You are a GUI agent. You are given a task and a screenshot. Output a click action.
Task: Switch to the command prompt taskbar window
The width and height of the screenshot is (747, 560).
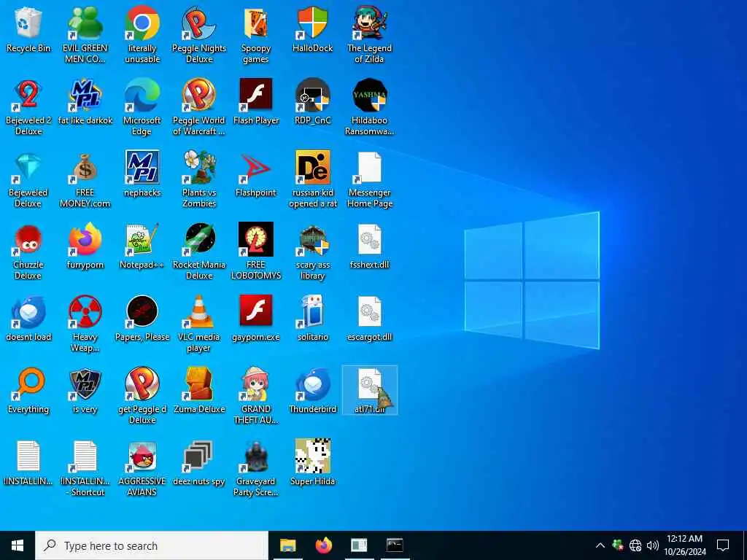coord(395,545)
